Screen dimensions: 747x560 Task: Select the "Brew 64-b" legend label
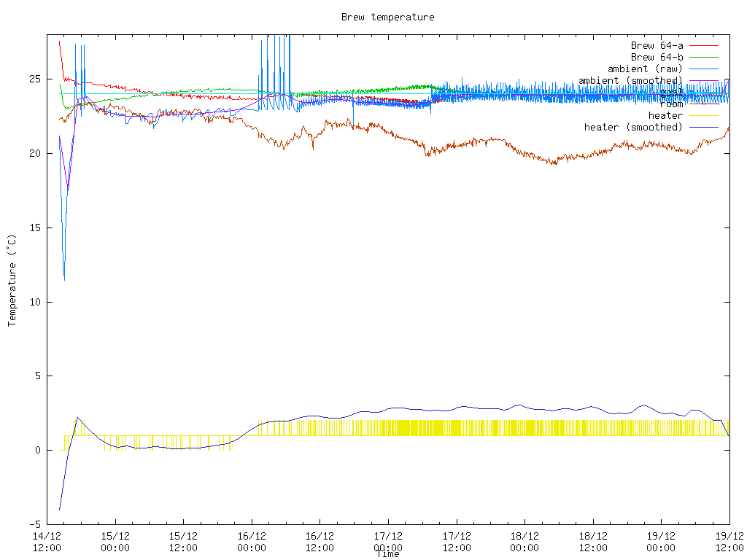click(657, 57)
